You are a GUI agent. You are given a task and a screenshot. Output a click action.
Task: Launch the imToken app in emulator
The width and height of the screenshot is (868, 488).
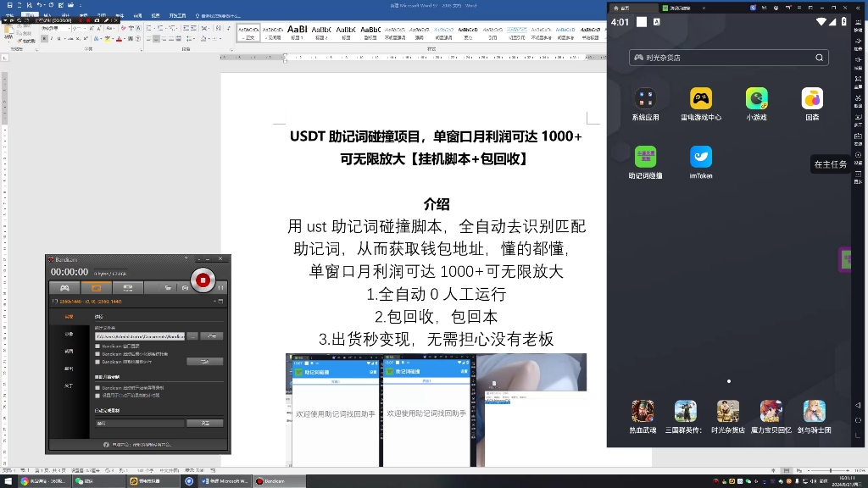point(701,157)
